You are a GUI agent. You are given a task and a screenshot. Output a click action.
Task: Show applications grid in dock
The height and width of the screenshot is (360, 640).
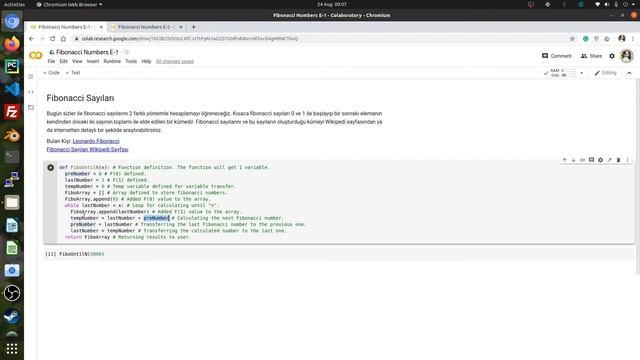pyautogui.click(x=12, y=348)
